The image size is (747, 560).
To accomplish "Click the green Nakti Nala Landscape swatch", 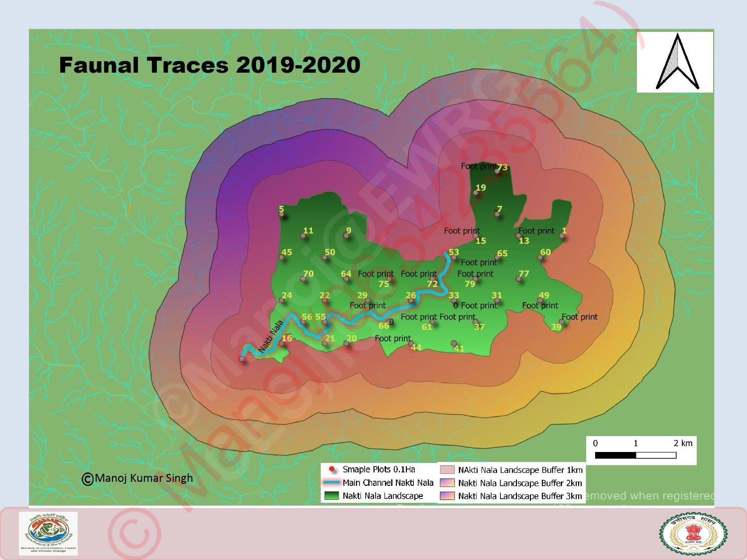I will pos(331,496).
